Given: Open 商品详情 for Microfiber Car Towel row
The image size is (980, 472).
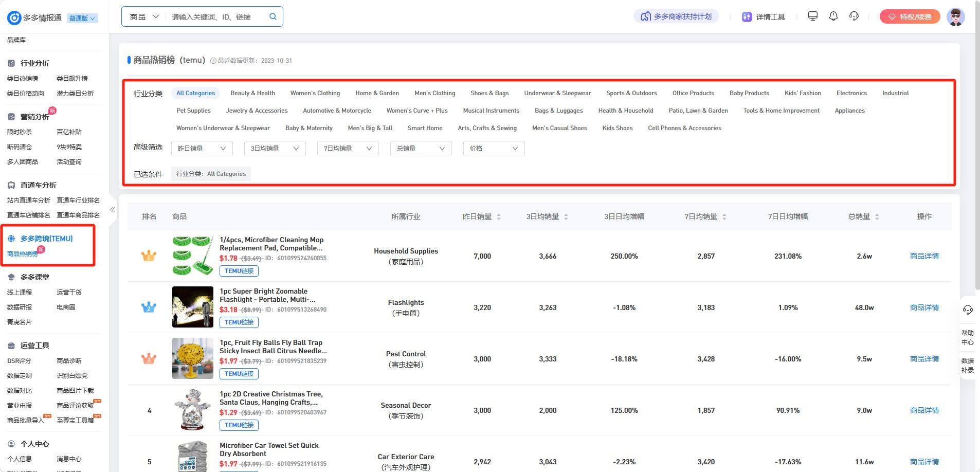Looking at the screenshot, I should (x=924, y=462).
